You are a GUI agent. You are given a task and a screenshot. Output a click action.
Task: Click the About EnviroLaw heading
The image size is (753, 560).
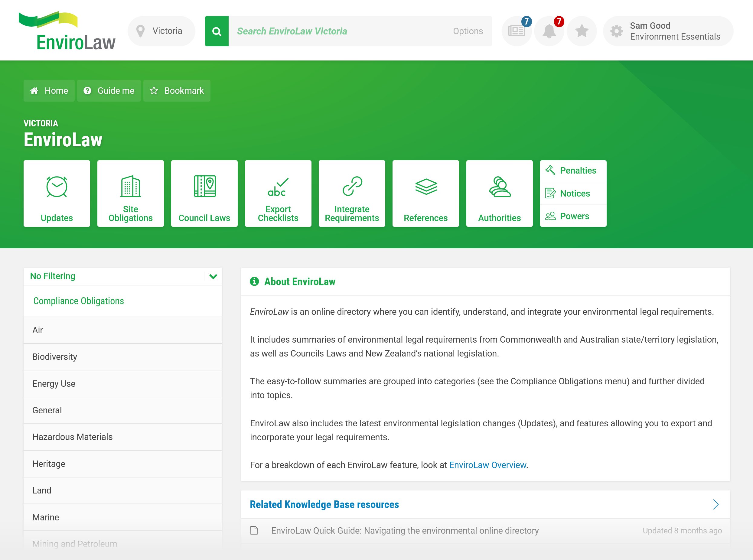[x=300, y=281]
